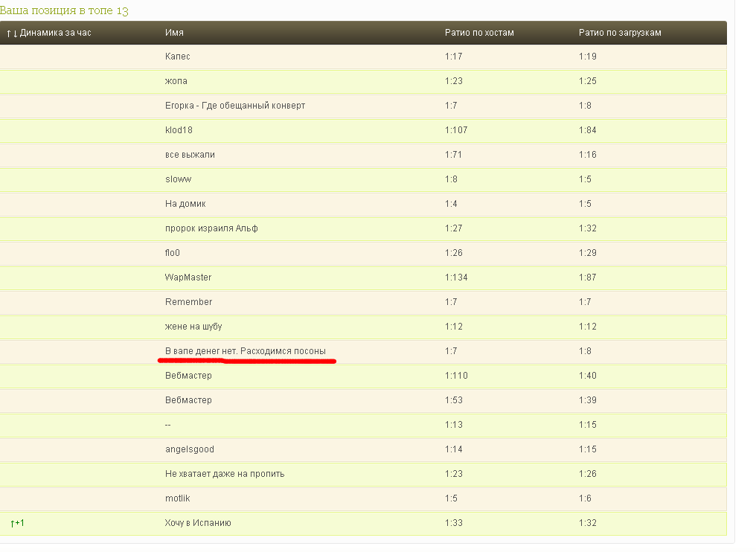This screenshot has height=552, width=756.
Task: Click host ratio 1:71
Action: pyautogui.click(x=453, y=155)
